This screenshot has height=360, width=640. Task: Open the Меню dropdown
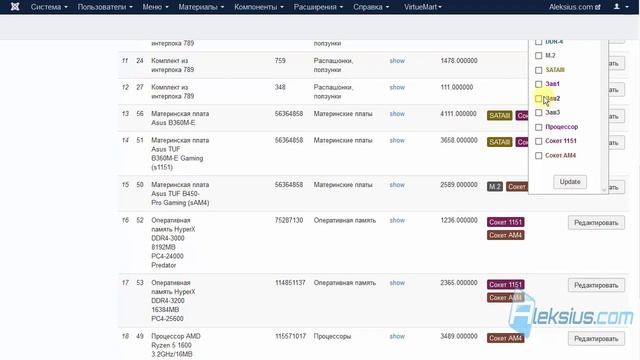(x=155, y=7)
